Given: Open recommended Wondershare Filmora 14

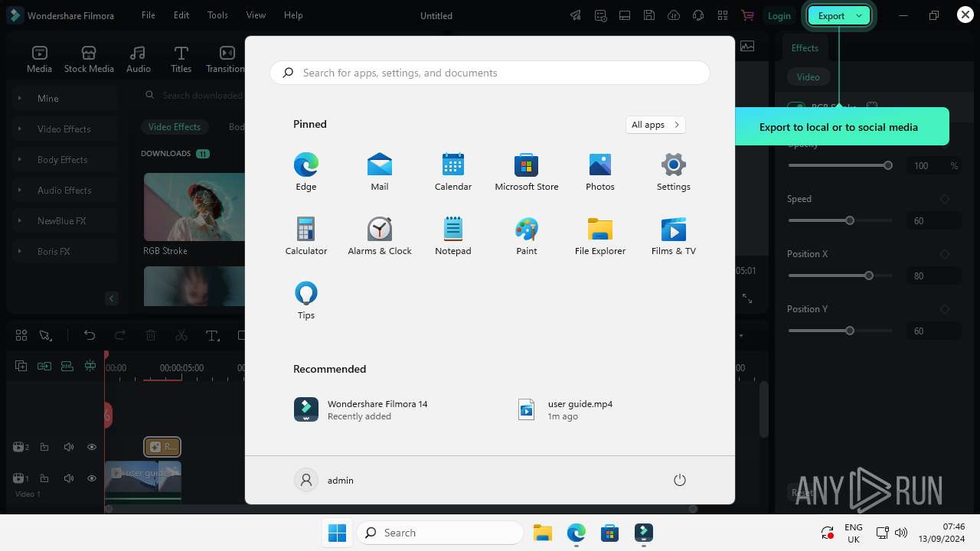Looking at the screenshot, I should point(361,409).
